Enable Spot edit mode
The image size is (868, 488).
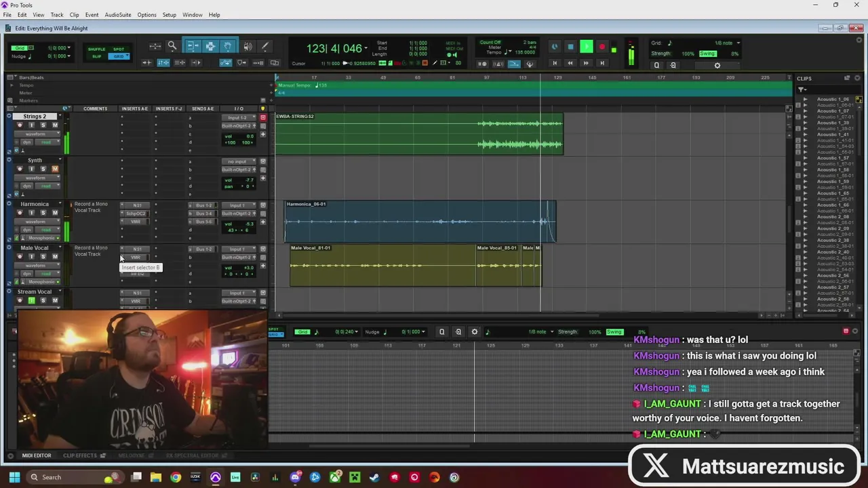(119, 49)
